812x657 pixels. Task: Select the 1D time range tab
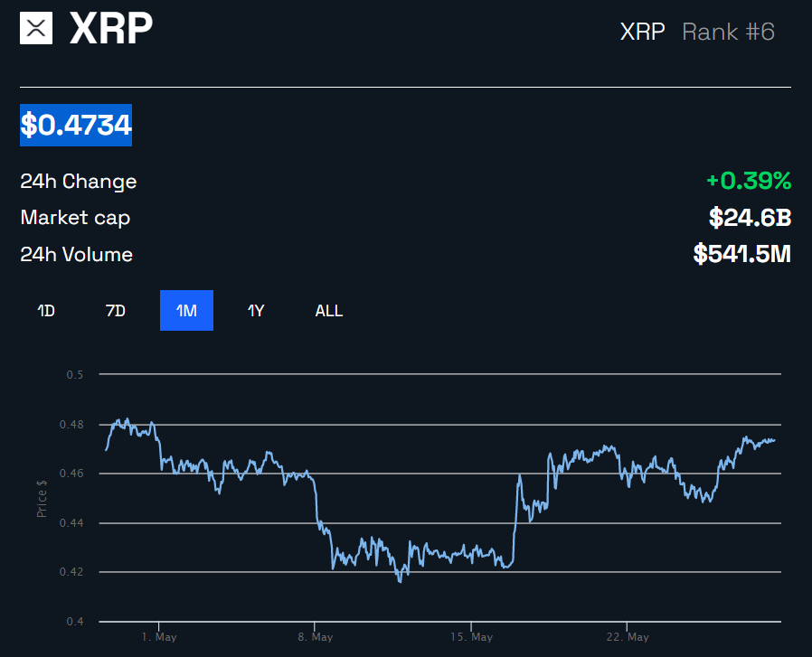coord(46,311)
